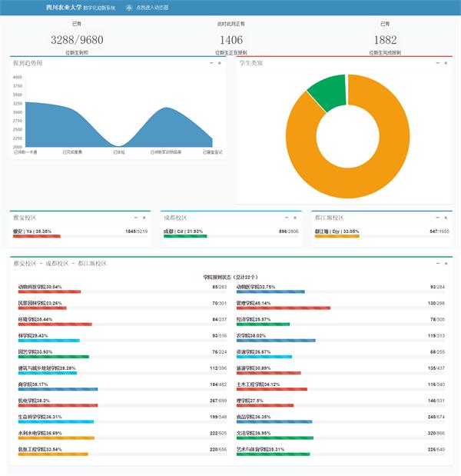Close the 成都校区 campus panel

295,218
